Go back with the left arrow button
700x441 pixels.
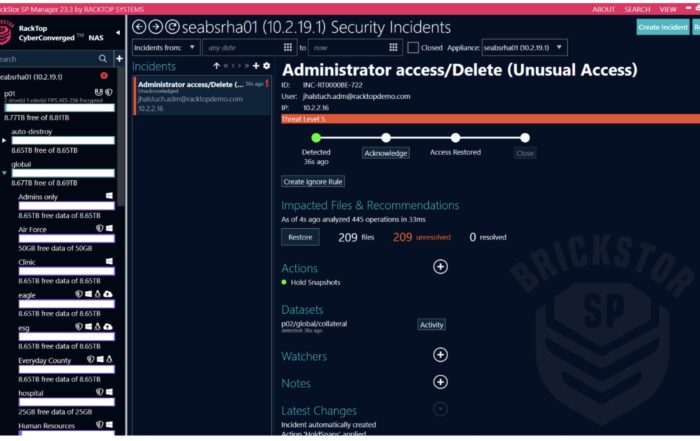(139, 27)
